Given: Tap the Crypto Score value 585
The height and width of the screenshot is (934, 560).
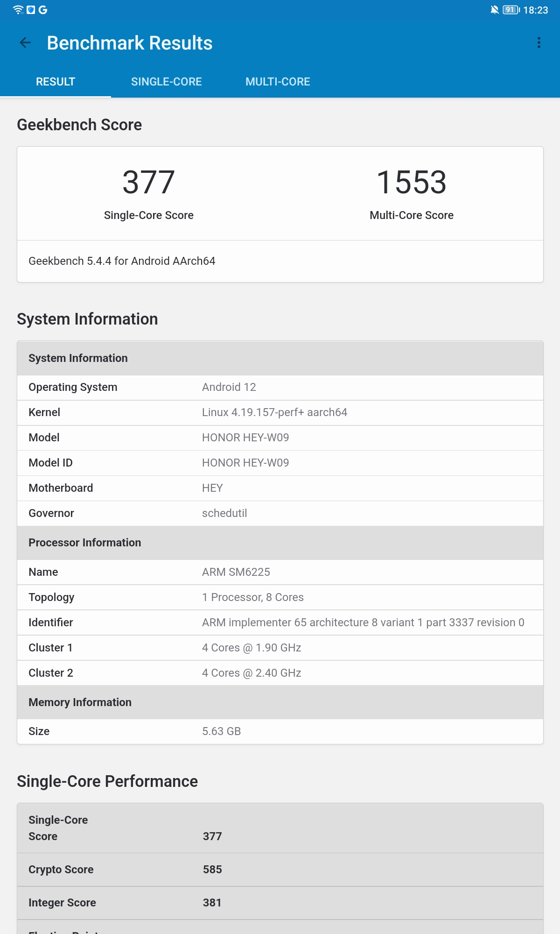Looking at the screenshot, I should coord(212,870).
